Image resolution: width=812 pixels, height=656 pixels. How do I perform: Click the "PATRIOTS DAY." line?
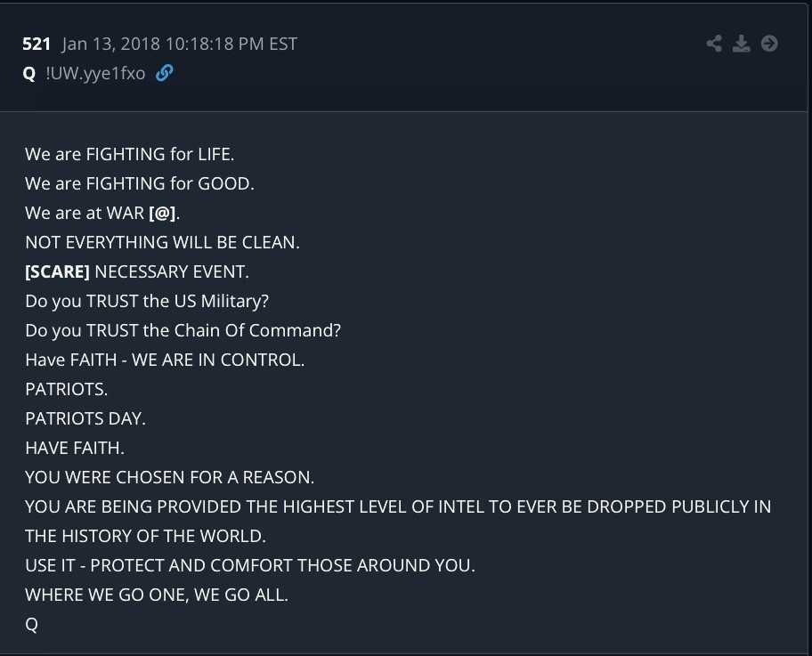[x=85, y=418]
